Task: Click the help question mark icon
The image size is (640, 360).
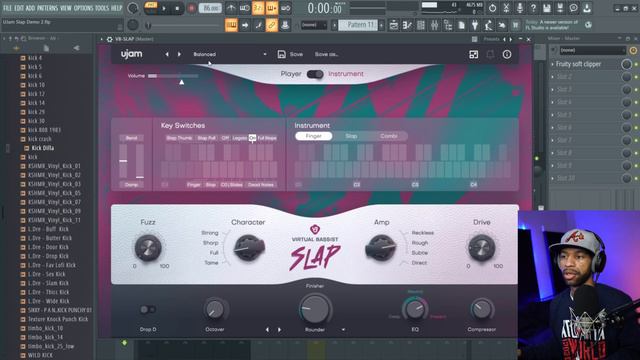Action: [x=533, y=8]
